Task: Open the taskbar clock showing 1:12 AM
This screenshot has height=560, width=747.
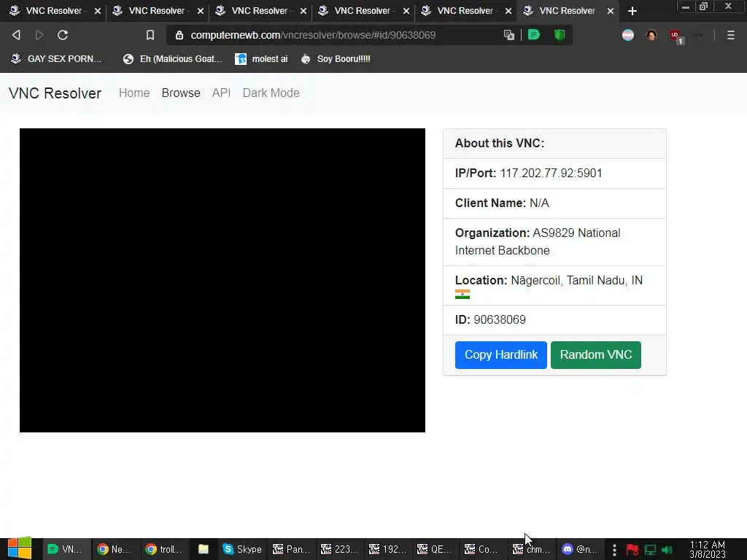Action: click(x=707, y=550)
